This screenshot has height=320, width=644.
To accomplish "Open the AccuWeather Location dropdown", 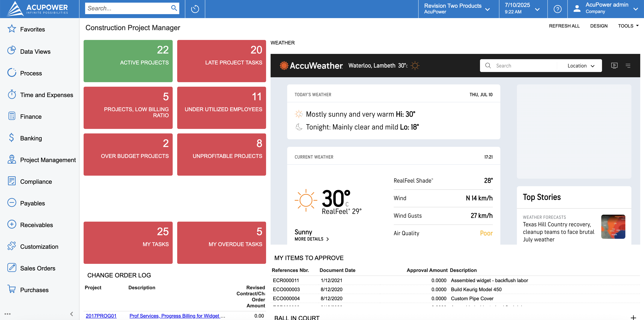I will [581, 66].
